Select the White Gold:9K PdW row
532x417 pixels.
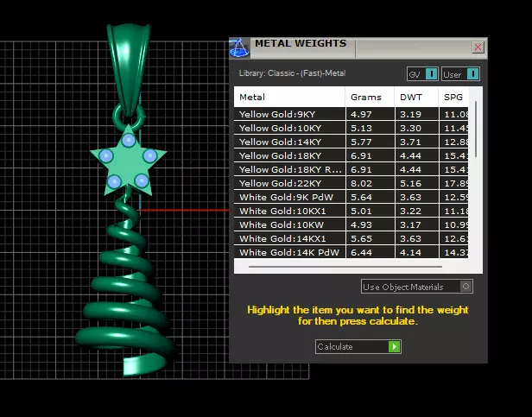(x=351, y=197)
